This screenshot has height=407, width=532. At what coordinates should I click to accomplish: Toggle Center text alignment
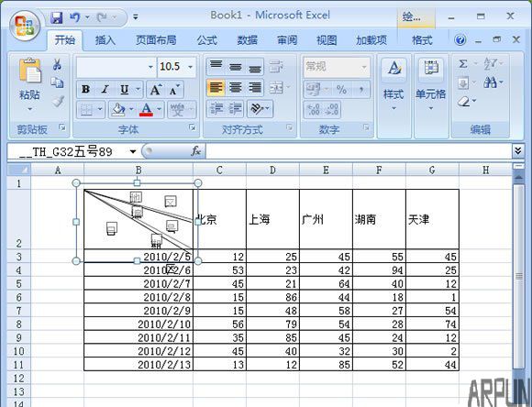236,87
